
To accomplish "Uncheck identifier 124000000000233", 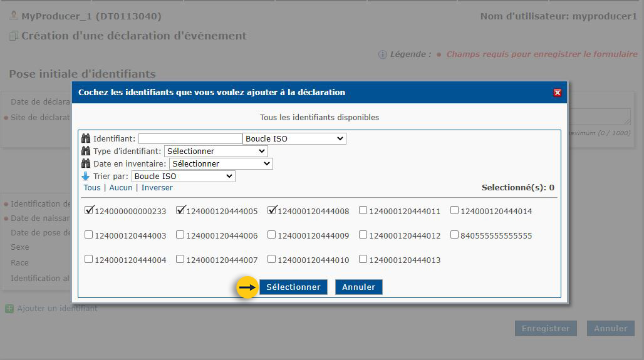I will click(89, 210).
